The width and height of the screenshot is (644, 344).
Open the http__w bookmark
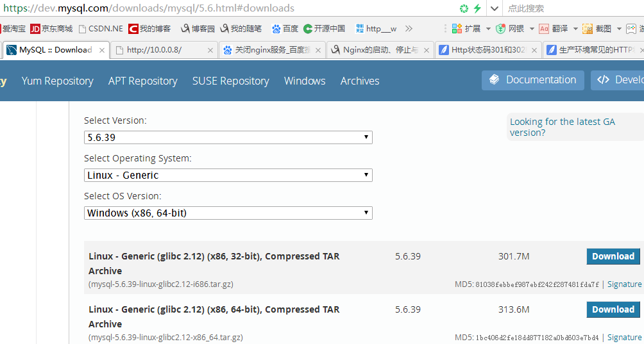point(377,29)
